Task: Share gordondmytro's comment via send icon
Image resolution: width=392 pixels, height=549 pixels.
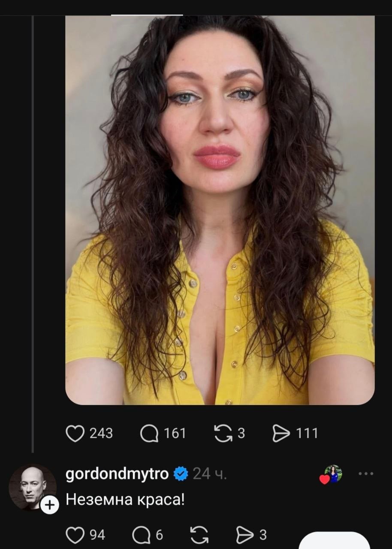Action: click(245, 535)
